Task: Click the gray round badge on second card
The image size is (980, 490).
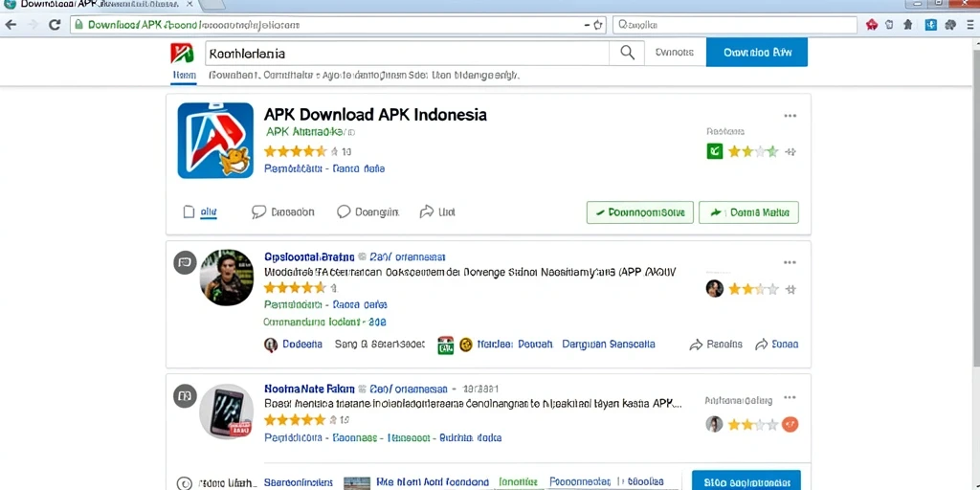Action: pos(185,262)
